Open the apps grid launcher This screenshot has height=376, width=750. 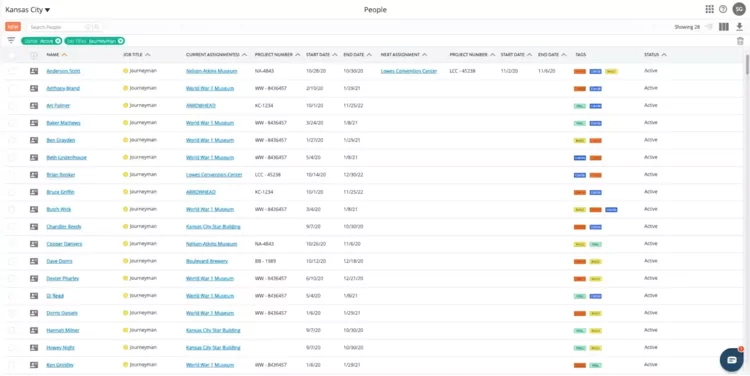coord(709,9)
